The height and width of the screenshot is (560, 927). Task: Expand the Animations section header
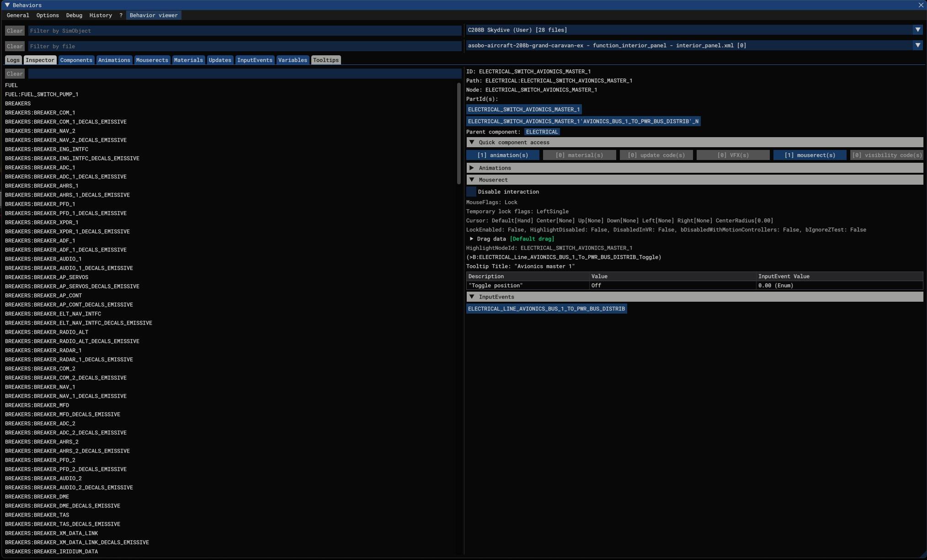pos(694,168)
